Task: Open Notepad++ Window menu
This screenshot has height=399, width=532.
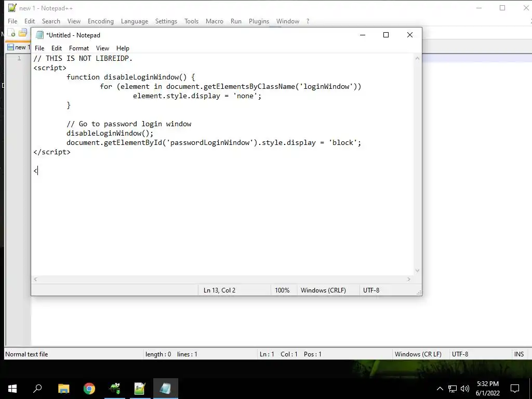Action: (x=288, y=21)
